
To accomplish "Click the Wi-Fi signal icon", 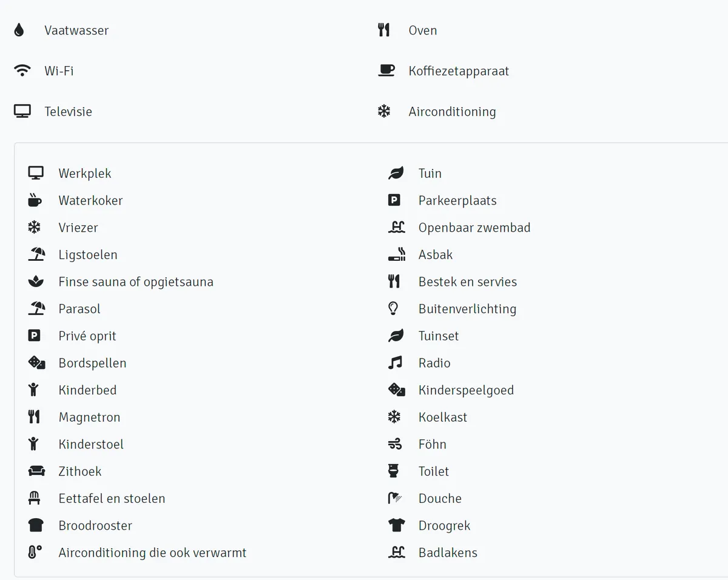I will [x=22, y=71].
